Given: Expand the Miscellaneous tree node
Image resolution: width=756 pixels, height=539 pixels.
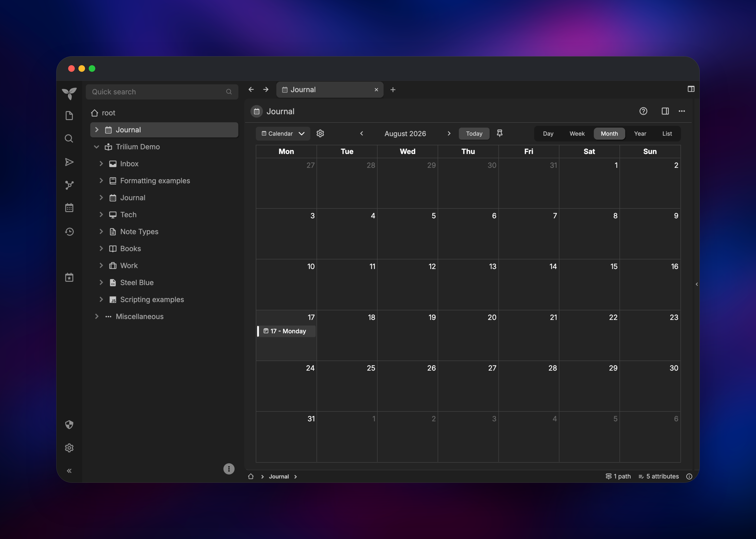Looking at the screenshot, I should tap(97, 316).
